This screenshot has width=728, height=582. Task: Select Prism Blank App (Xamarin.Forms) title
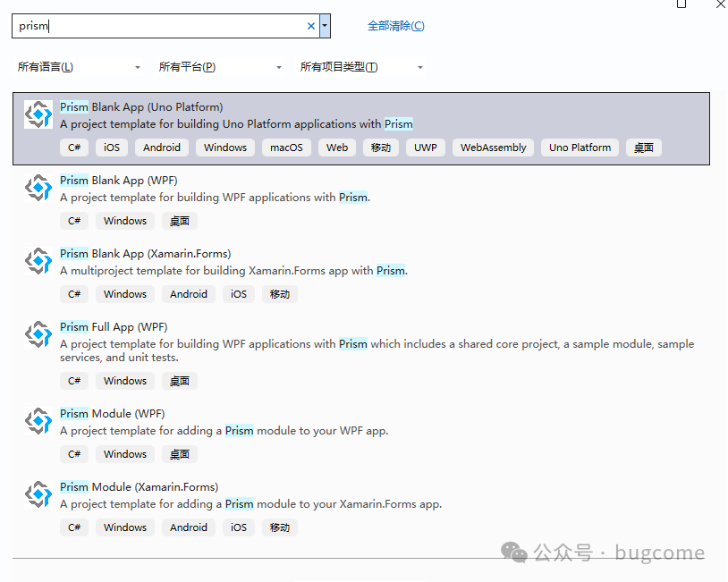[x=145, y=254]
